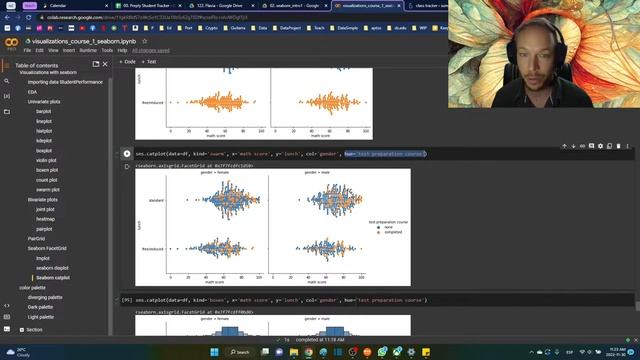The width and height of the screenshot is (640, 360).
Task: Jump to diverging palette section
Action: pyautogui.click(x=45, y=298)
